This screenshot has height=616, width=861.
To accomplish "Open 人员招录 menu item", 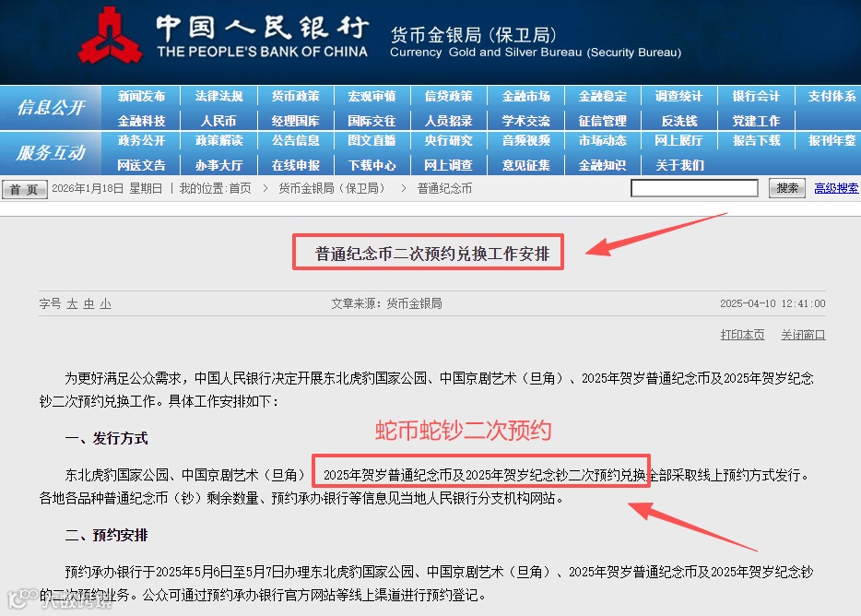I will 449,121.
